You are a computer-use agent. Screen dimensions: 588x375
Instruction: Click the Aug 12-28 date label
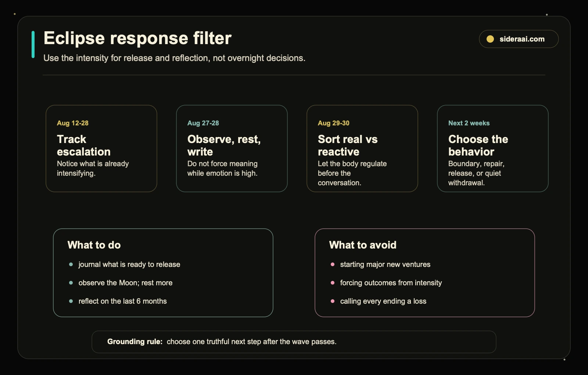pyautogui.click(x=73, y=123)
